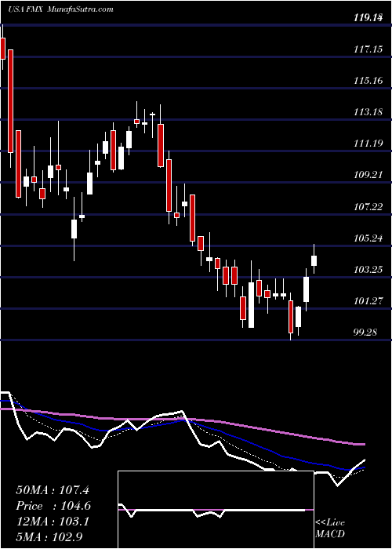This screenshot has width=392, height=549.
Task: Click the '5MA : 102.9' readout
Action: pos(49,537)
